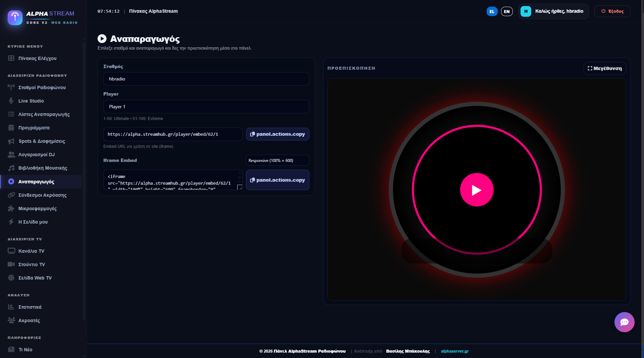Click the video camera icon for Στούντιο TV
The width and height of the screenshot is (644, 358).
pyautogui.click(x=11, y=264)
